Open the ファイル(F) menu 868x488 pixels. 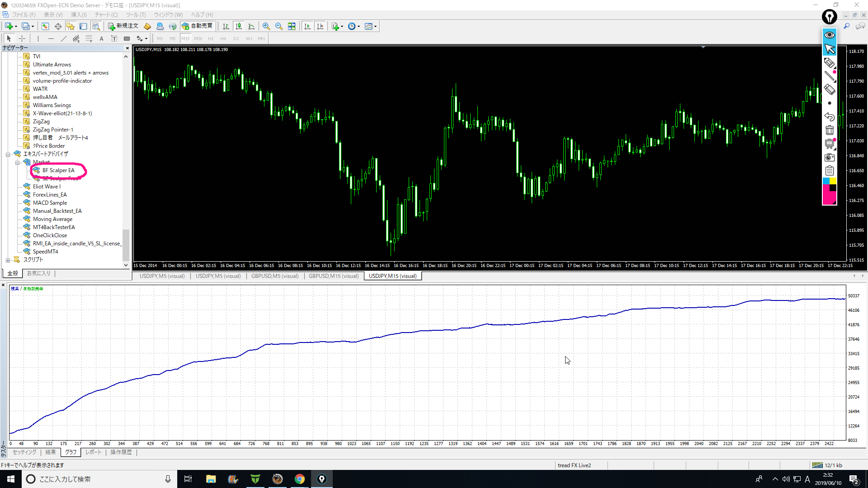pos(24,14)
